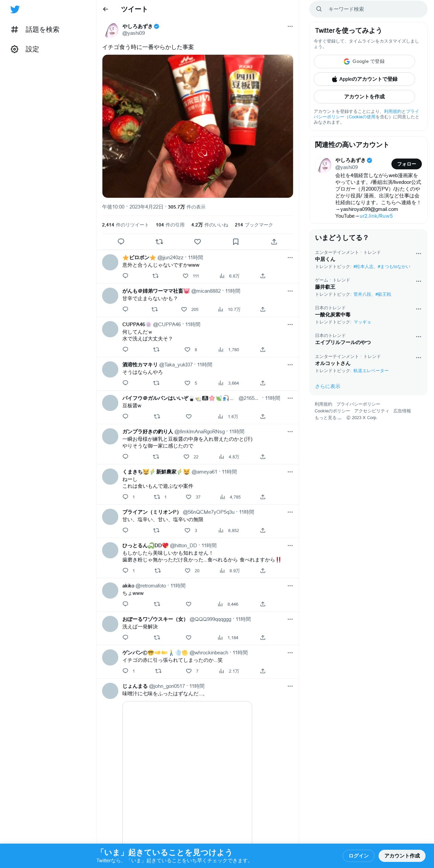The width and height of the screenshot is (434, 868).
Task: Like the reply from ピロポン
Action: coord(186,276)
